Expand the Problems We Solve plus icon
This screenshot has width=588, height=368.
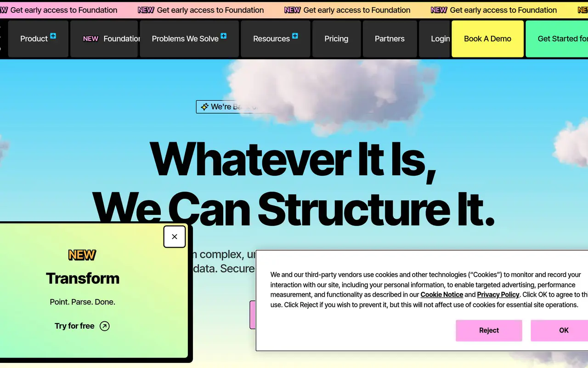click(224, 35)
